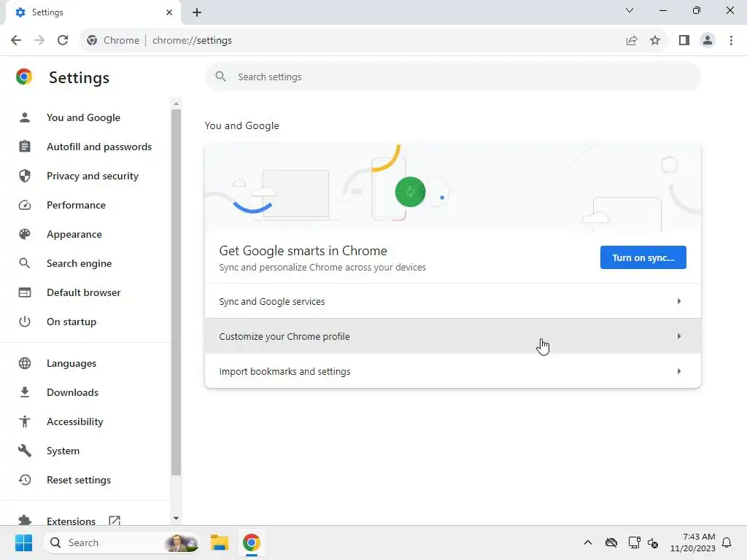Share this page via the share icon

tap(632, 41)
